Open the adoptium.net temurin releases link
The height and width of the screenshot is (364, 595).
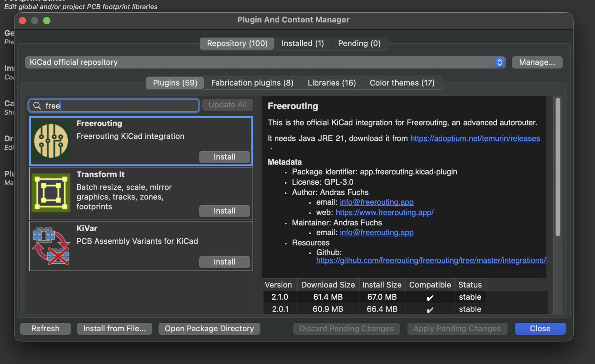(475, 138)
